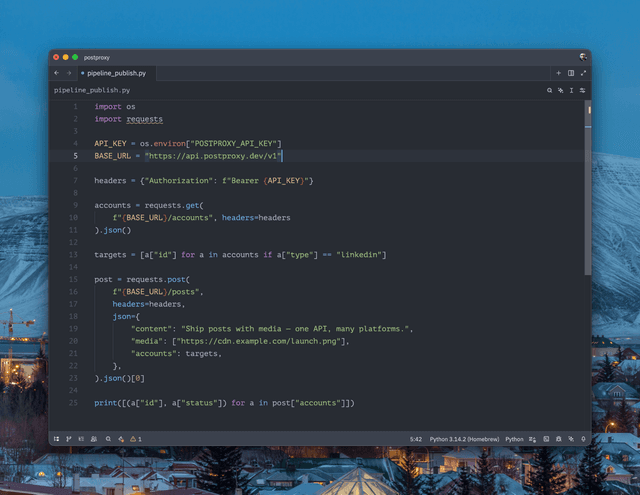Image resolution: width=640 pixels, height=495 pixels.
Task: Zoom the pane with the expand icon
Action: (583, 73)
